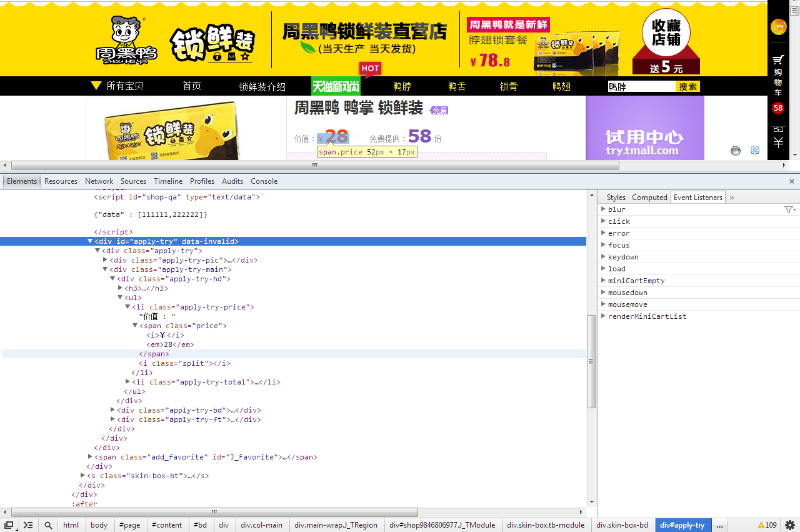Click the yen symbol sidebar icon
Image resolution: width=800 pixels, height=532 pixels.
[x=778, y=143]
